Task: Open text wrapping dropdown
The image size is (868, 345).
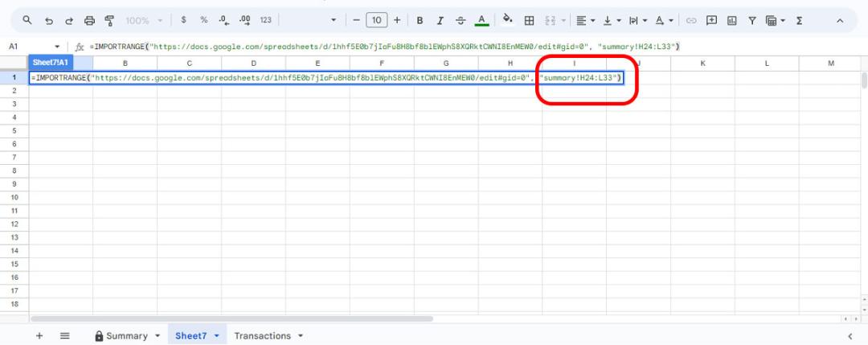Action: 638,20
